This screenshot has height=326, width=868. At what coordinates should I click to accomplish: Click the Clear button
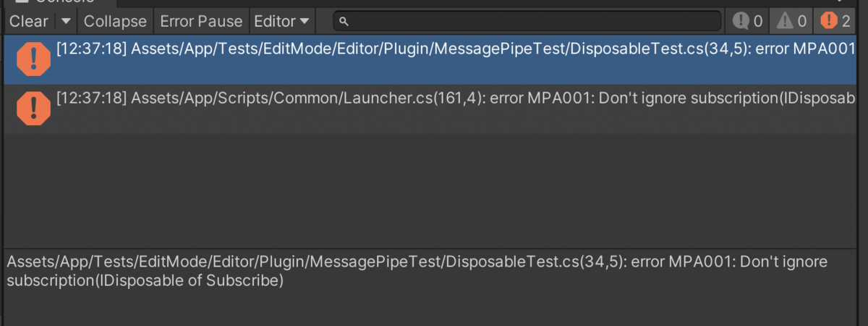[x=28, y=22]
